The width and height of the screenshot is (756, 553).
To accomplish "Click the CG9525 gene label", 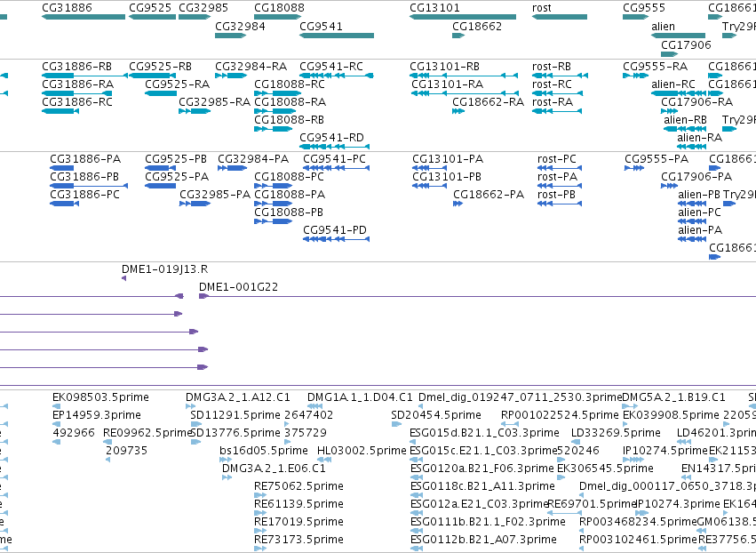I will click(150, 8).
